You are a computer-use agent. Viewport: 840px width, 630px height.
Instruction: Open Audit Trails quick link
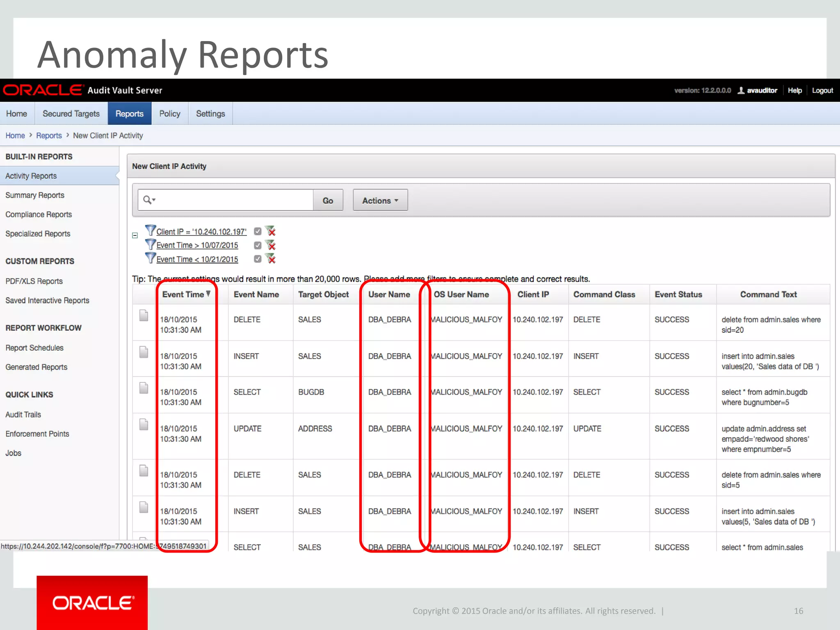pos(23,415)
